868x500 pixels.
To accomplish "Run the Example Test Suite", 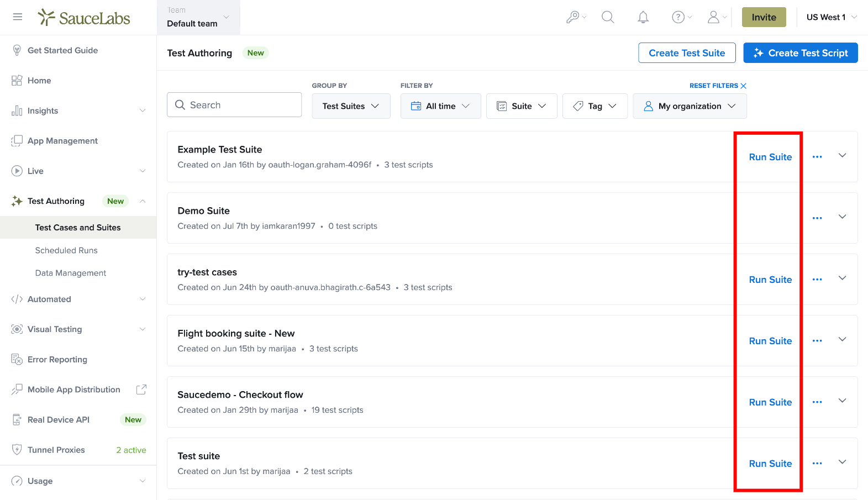I will point(770,157).
